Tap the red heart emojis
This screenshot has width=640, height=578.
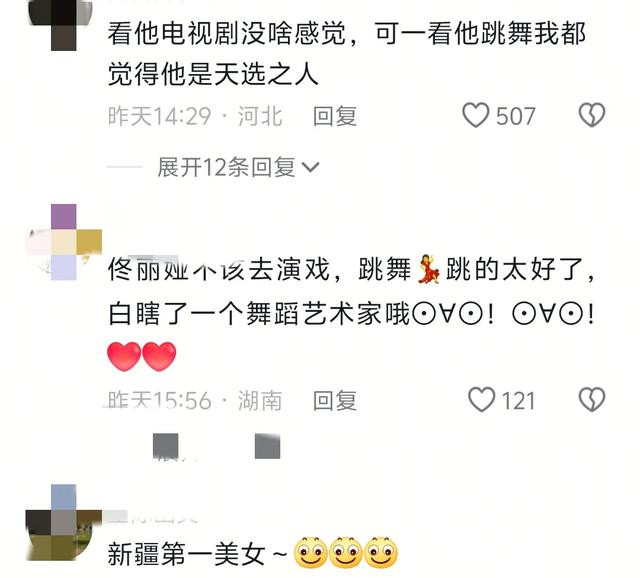coord(142,357)
